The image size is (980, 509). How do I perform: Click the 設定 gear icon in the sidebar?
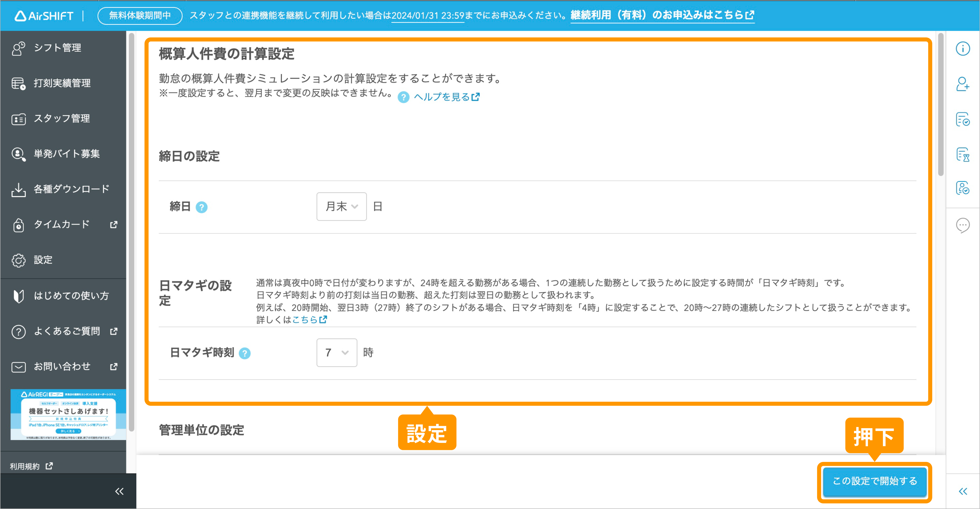point(18,260)
